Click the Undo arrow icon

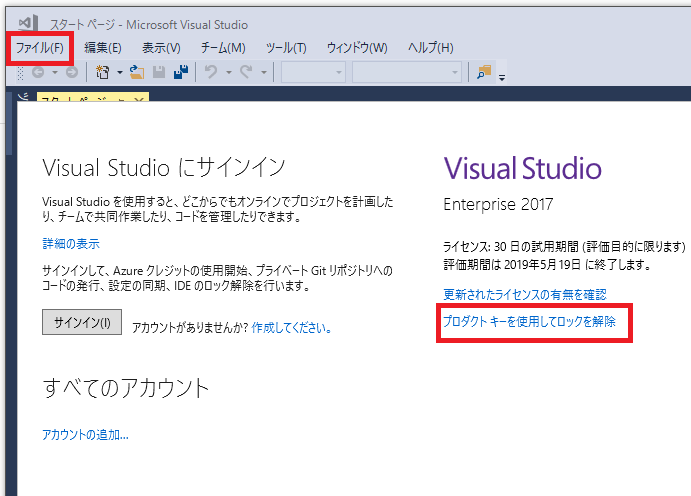[x=212, y=72]
